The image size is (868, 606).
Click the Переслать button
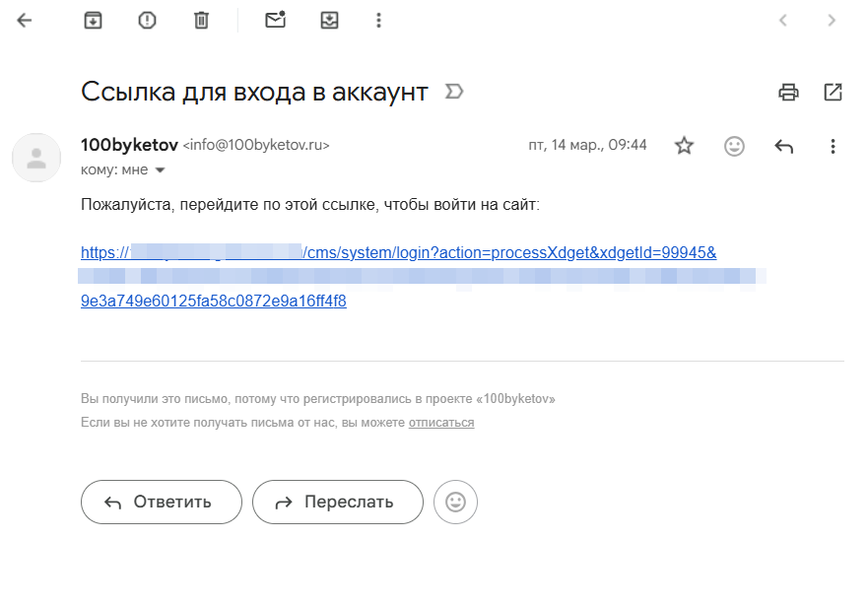337,502
